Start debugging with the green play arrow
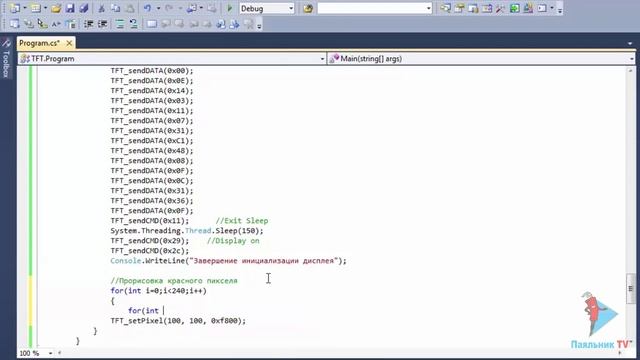 (230, 8)
